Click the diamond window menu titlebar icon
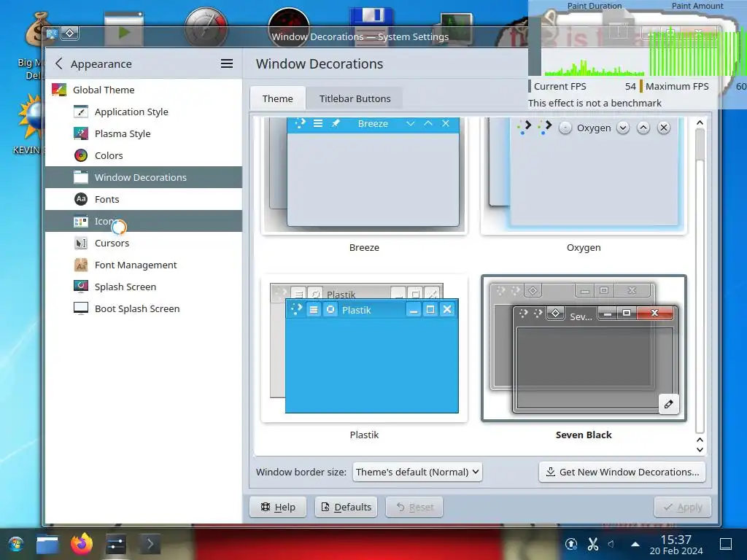The width and height of the screenshot is (747, 560). coord(69,33)
